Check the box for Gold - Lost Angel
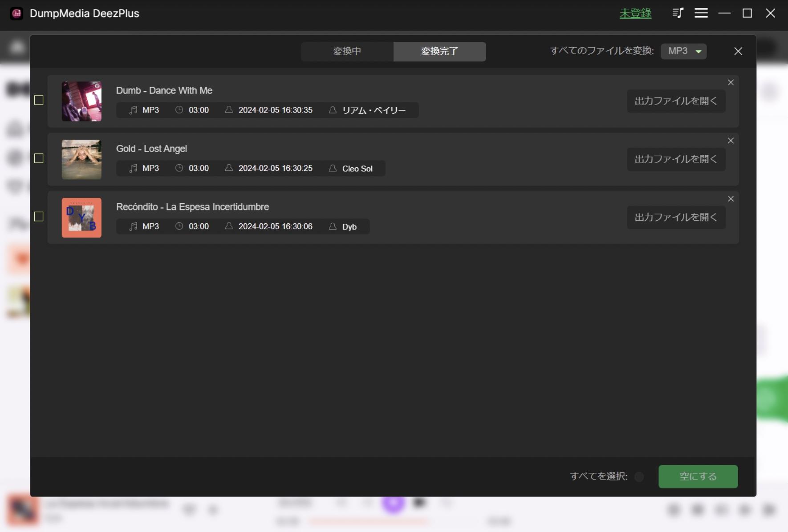788x532 pixels. click(x=39, y=158)
